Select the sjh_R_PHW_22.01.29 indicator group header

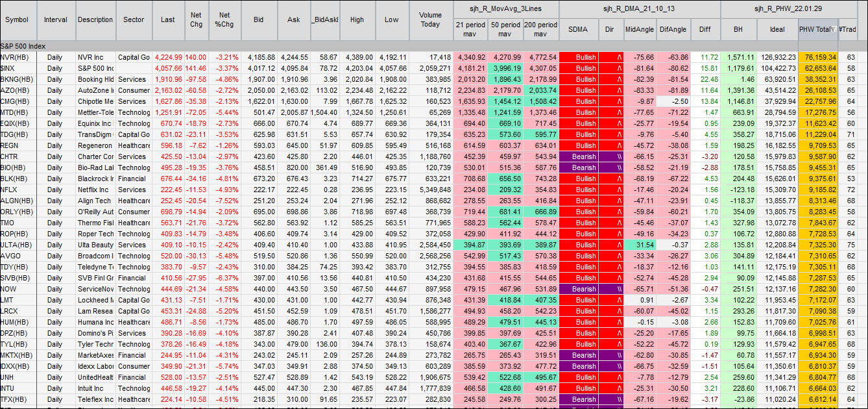tap(788, 9)
